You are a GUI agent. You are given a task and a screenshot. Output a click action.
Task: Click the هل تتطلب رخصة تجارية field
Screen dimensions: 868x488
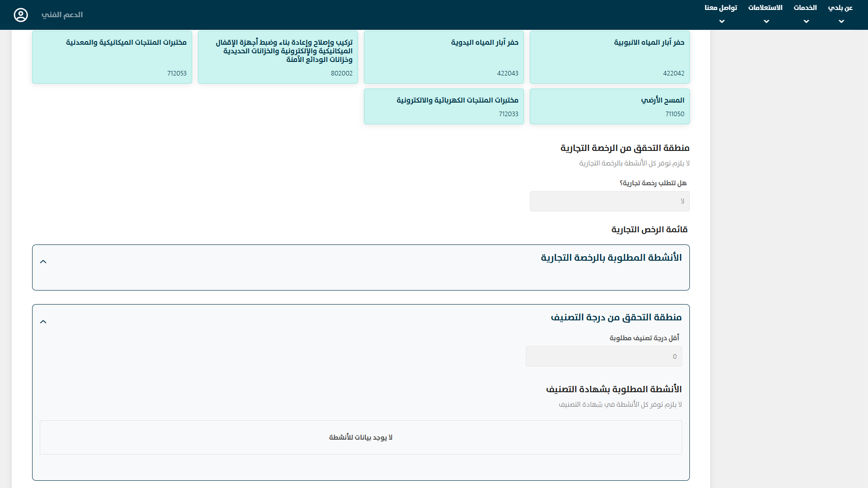point(609,201)
